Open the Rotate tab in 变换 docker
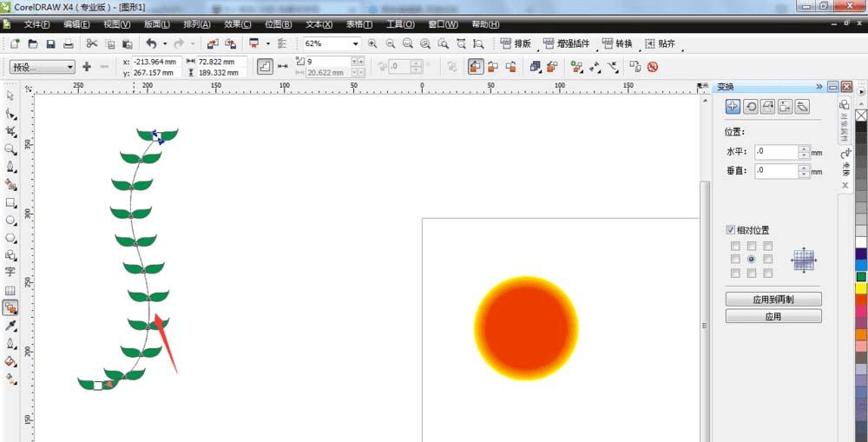 point(750,107)
